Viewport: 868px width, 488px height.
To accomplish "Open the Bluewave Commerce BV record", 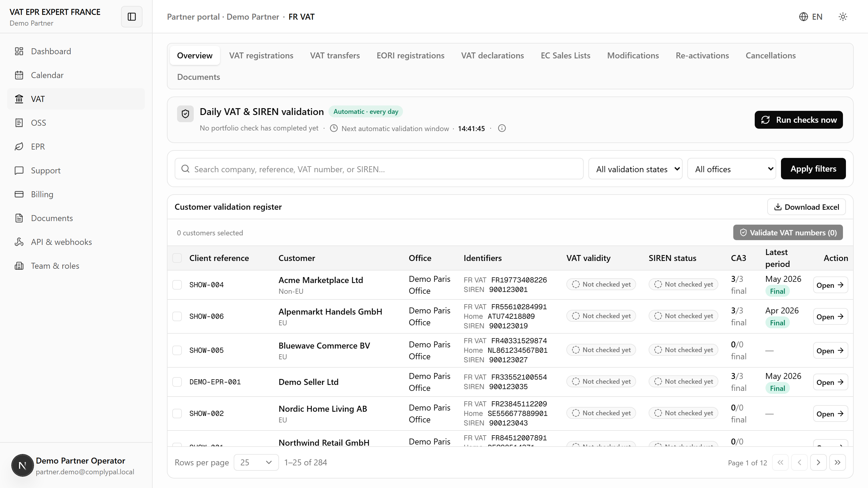I will pyautogui.click(x=830, y=351).
